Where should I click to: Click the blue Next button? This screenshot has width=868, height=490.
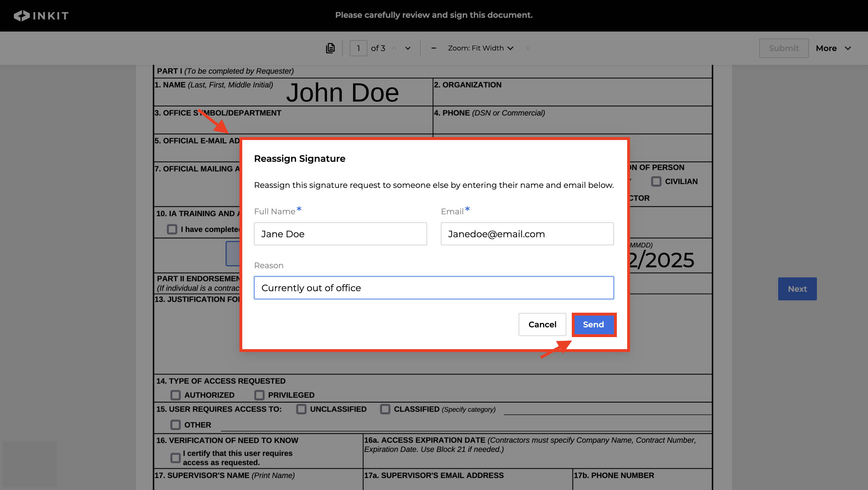point(797,289)
